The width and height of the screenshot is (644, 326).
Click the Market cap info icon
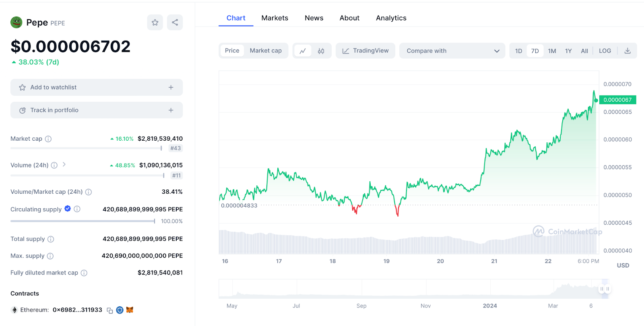click(x=48, y=139)
